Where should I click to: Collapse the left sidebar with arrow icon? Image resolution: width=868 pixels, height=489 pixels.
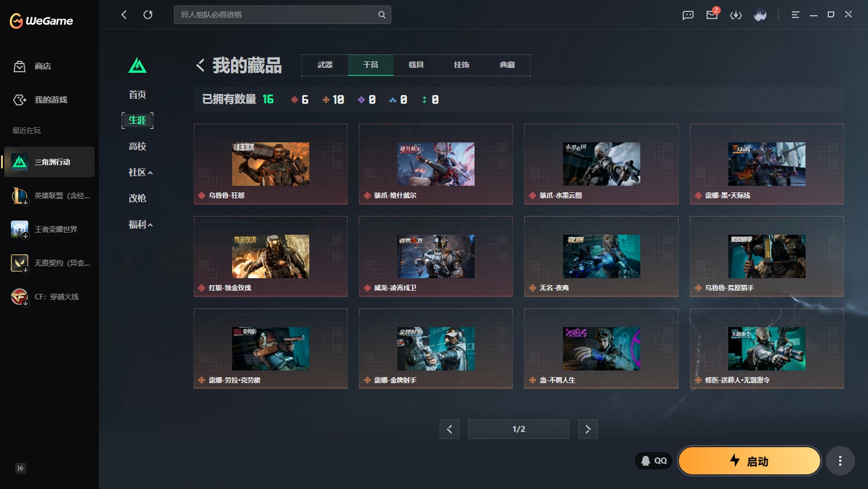click(x=21, y=468)
